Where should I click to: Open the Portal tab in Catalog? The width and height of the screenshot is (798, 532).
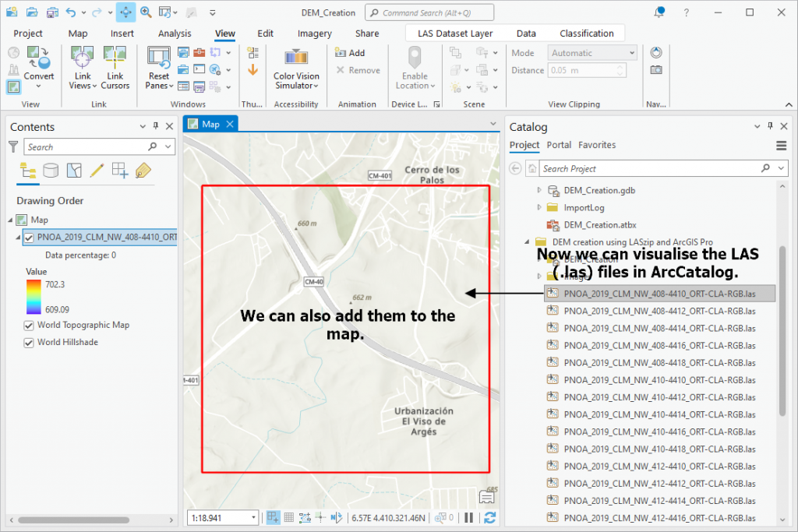point(559,145)
